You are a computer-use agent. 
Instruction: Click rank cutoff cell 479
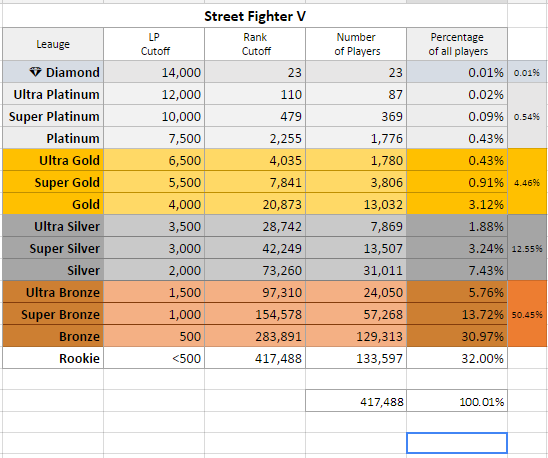[255, 116]
